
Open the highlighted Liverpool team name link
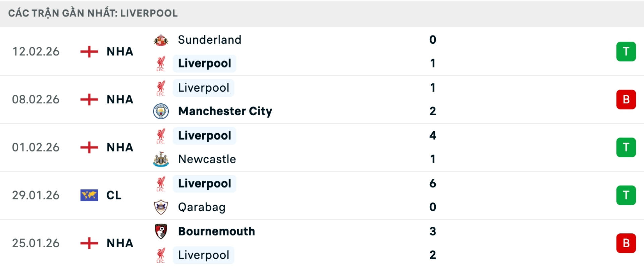[x=204, y=63]
